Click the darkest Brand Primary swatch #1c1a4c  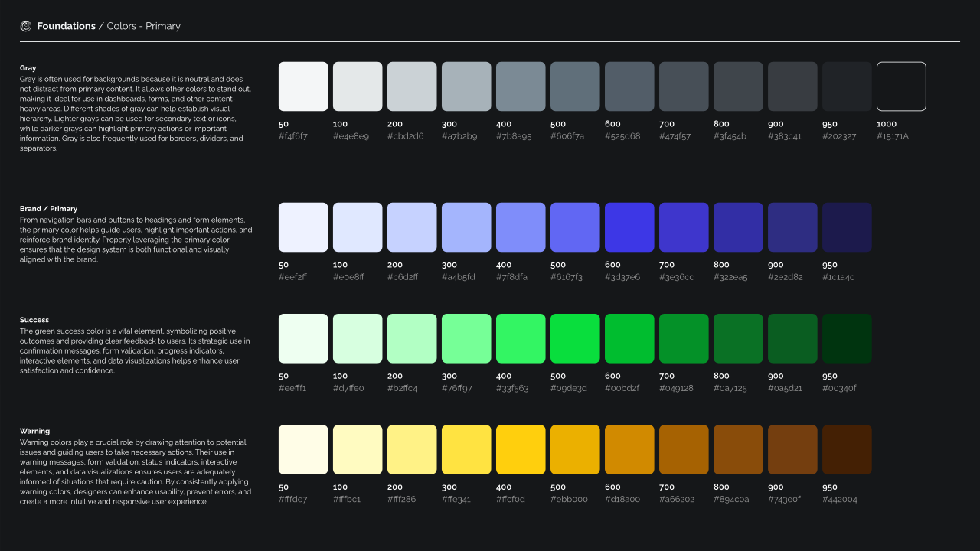846,227
